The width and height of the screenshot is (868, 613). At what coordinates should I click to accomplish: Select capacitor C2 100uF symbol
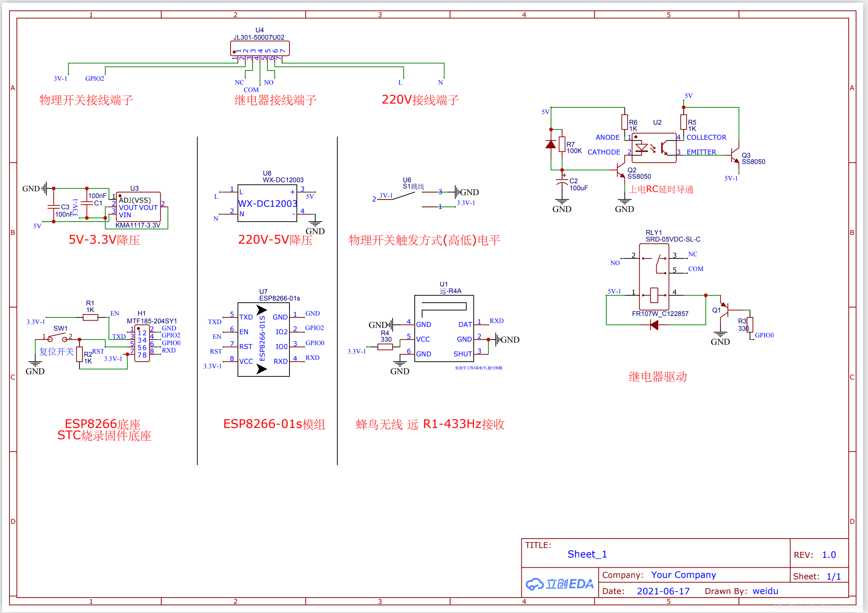point(562,182)
